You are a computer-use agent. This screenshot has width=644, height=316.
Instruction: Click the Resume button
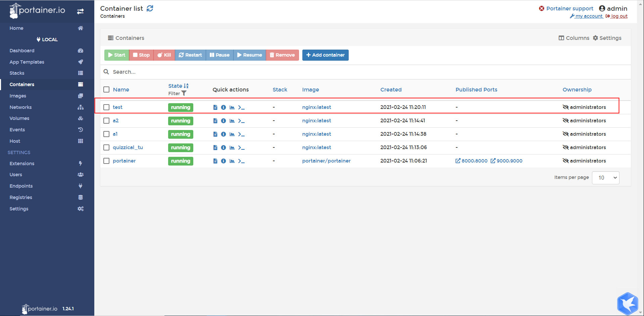[x=250, y=55]
